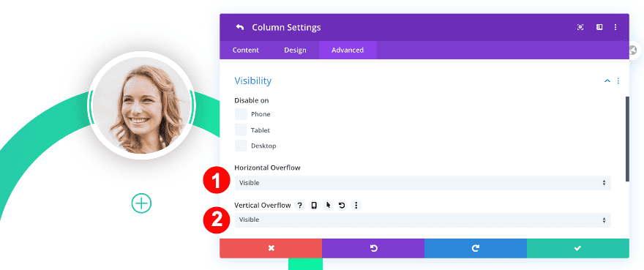Collapse the Visibility section chevron
This screenshot has height=270, width=644.
[x=607, y=81]
